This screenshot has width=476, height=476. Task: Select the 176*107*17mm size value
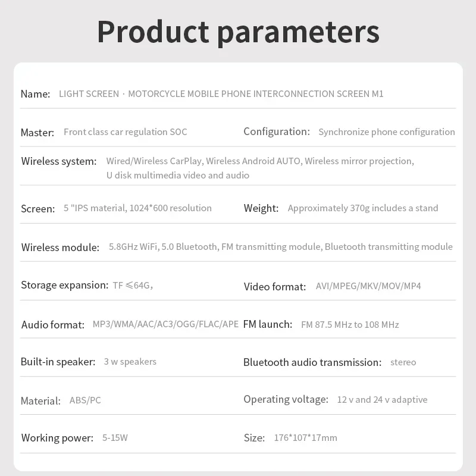tap(305, 438)
